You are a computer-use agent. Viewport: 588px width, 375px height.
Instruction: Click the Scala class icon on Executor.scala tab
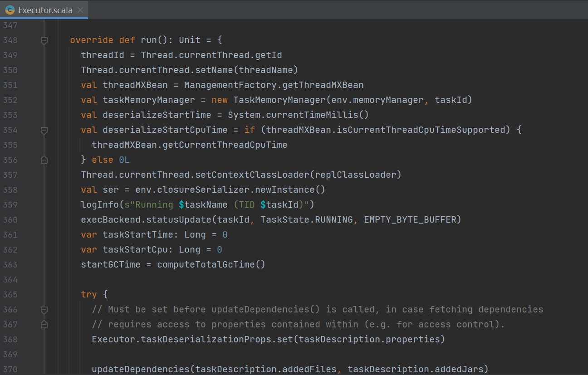(x=10, y=10)
